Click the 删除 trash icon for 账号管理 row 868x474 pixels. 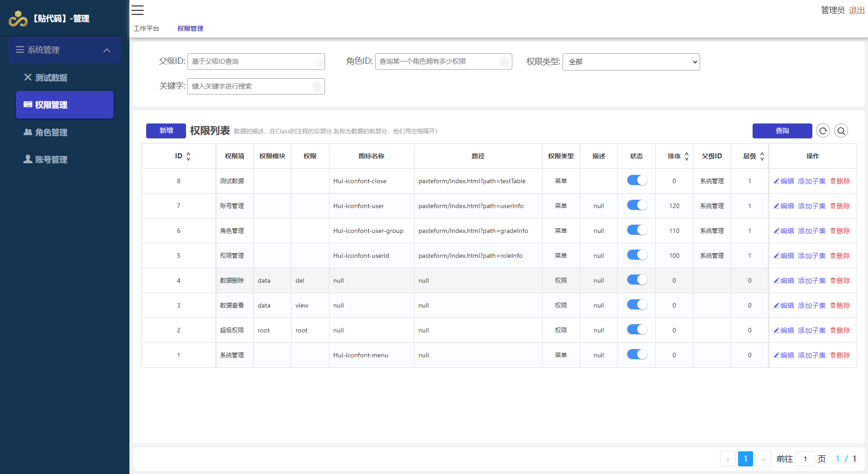(833, 206)
